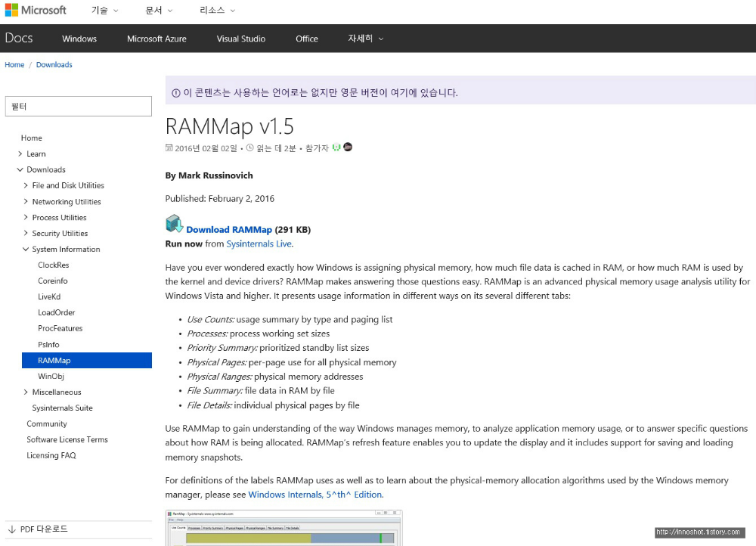Collapse System Information node
The height and width of the screenshot is (546, 756).
coord(26,249)
